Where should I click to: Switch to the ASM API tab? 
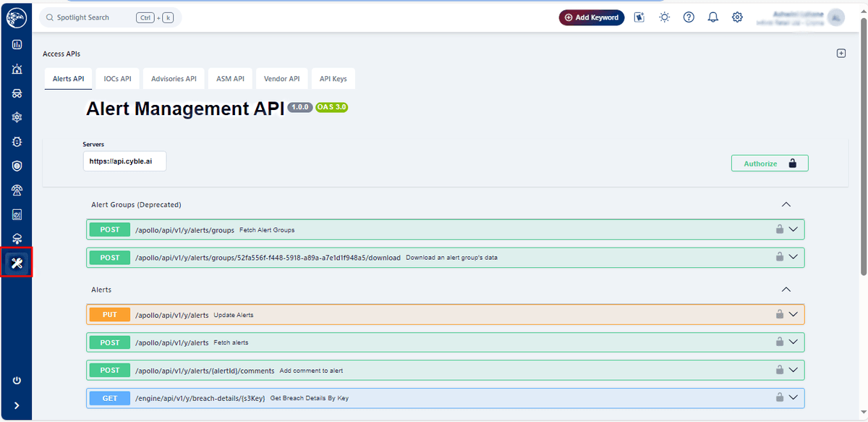pyautogui.click(x=230, y=79)
